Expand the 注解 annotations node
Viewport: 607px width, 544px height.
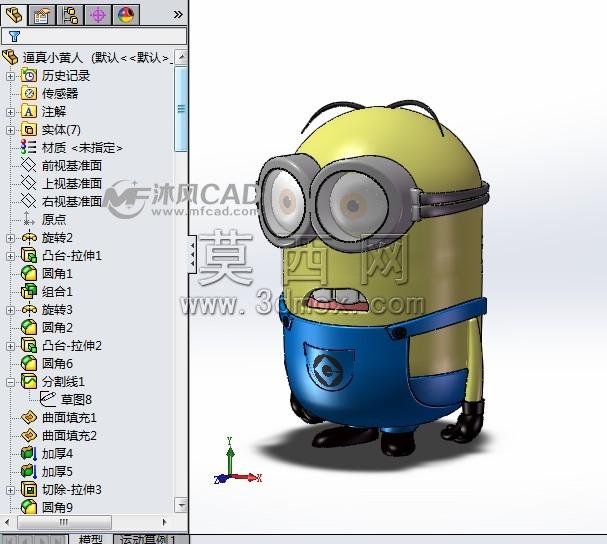coord(10,112)
